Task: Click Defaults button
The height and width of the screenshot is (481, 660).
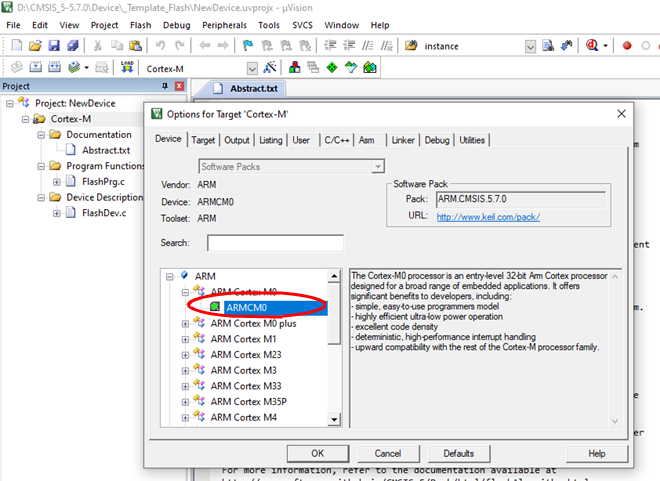Action: click(459, 453)
